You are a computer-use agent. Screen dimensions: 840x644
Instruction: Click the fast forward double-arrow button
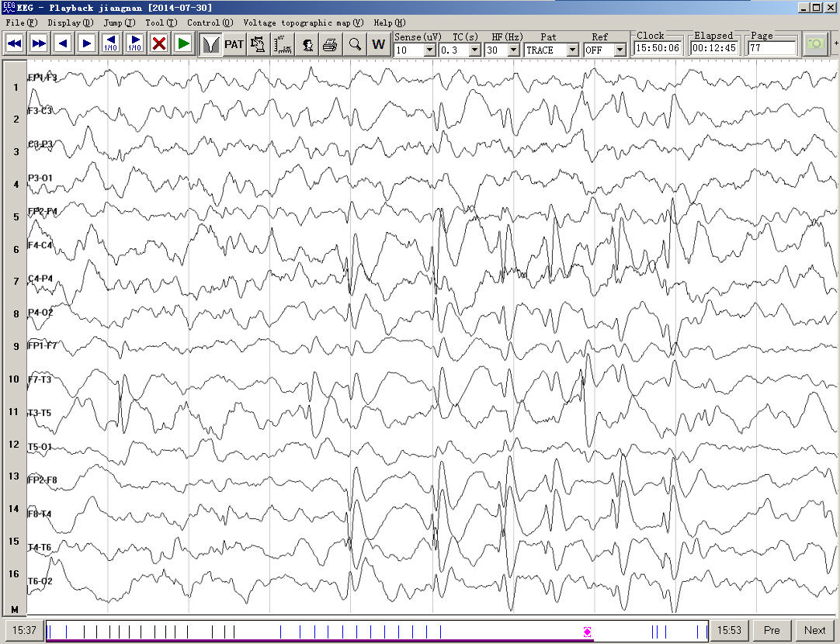pos(38,43)
